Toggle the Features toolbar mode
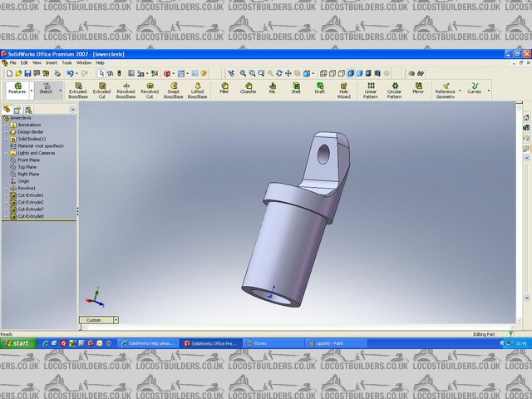The height and width of the screenshot is (399, 532). pos(17,89)
